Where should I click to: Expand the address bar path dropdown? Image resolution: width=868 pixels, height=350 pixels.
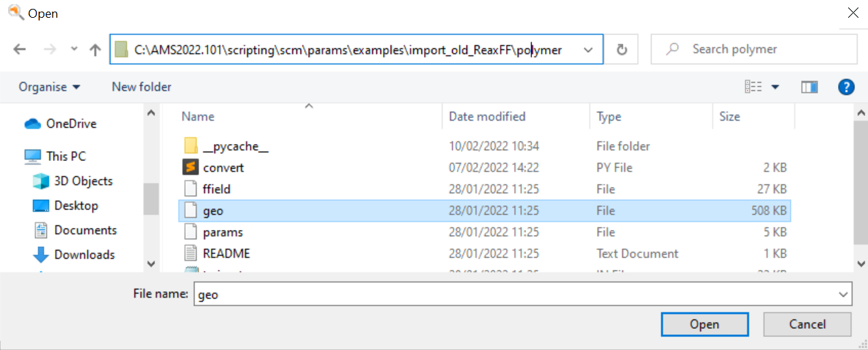tap(588, 50)
